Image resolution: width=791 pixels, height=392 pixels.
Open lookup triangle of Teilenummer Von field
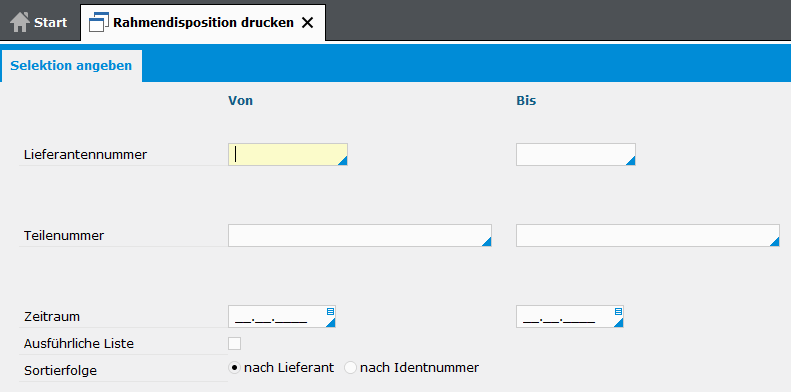[x=487, y=242]
